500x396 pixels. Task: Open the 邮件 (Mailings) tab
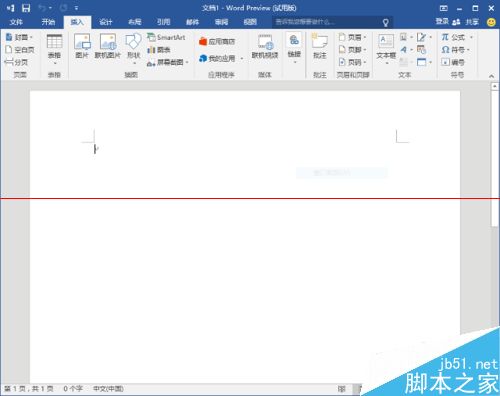tap(192, 22)
